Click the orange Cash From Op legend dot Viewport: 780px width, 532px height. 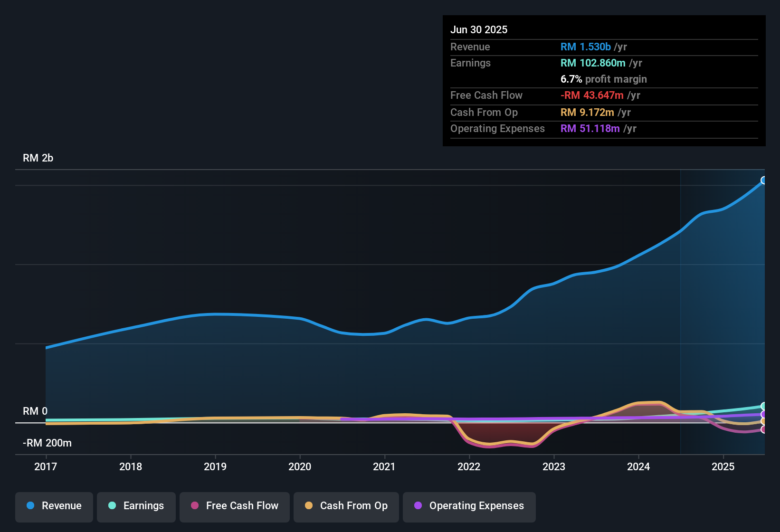click(309, 505)
